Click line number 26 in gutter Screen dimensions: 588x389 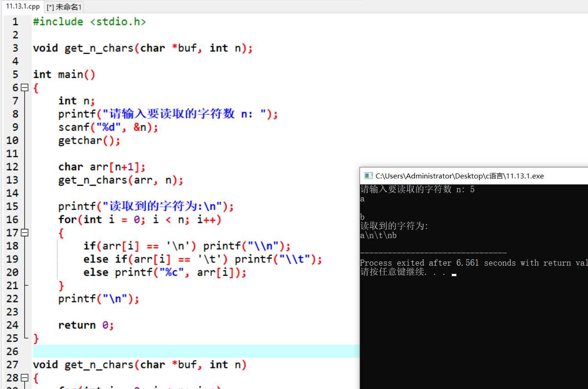pyautogui.click(x=12, y=351)
